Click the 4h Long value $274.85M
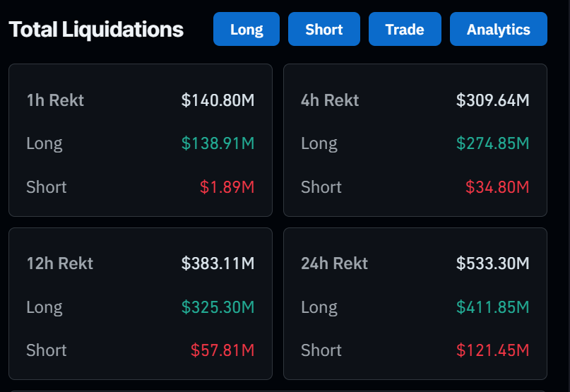The width and height of the screenshot is (570, 392). pos(492,143)
